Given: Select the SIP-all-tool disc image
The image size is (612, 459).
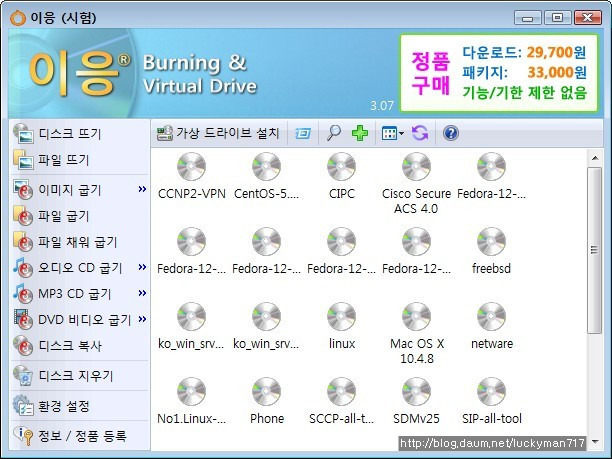Looking at the screenshot, I should coord(491,401).
